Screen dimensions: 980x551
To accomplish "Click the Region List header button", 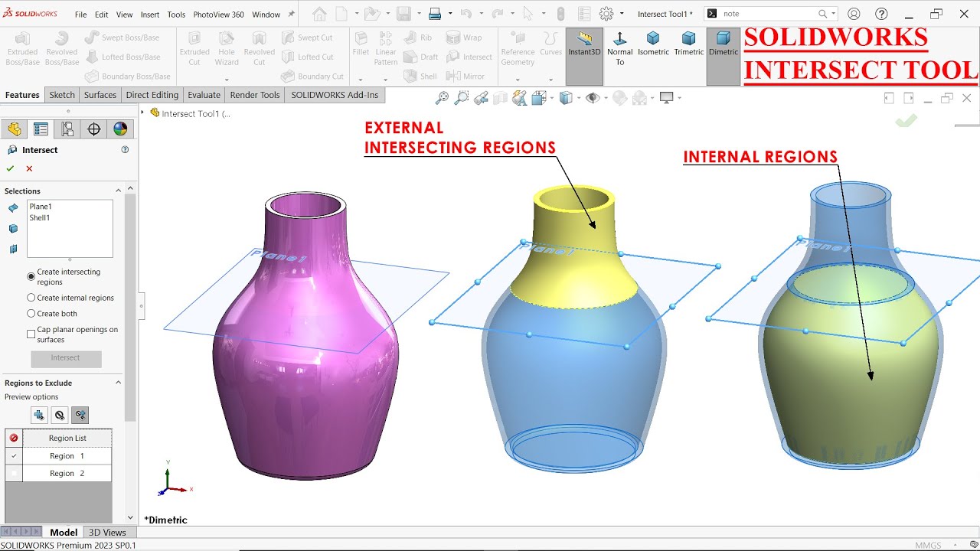I will pos(67,439).
